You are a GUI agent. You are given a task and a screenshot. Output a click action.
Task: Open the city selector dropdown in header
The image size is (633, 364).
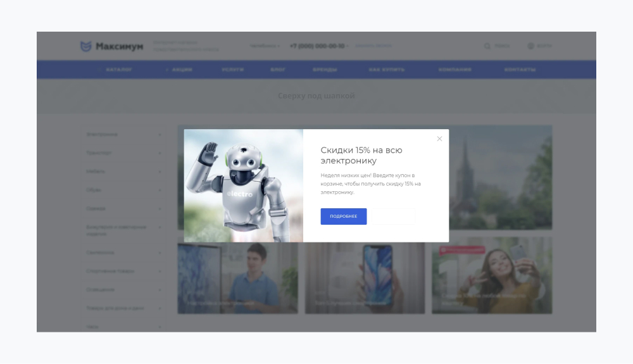(265, 46)
